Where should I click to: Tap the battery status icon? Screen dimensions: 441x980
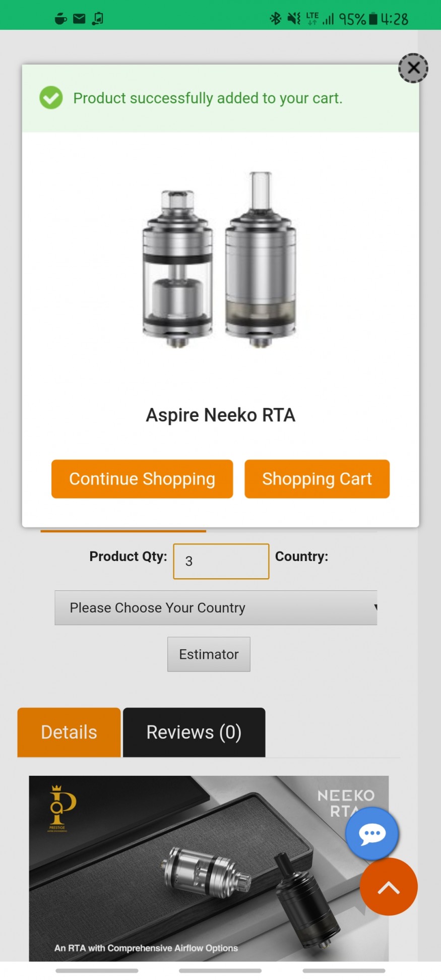[x=373, y=19]
